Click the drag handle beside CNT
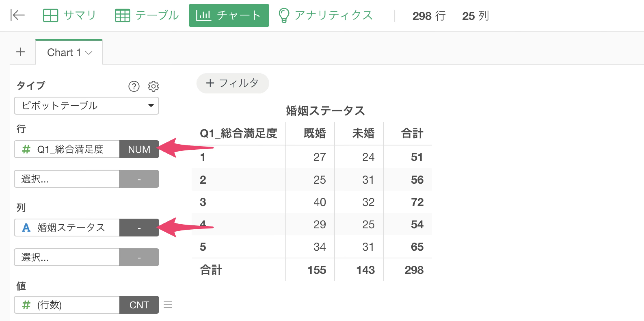644x321 pixels. 168,305
